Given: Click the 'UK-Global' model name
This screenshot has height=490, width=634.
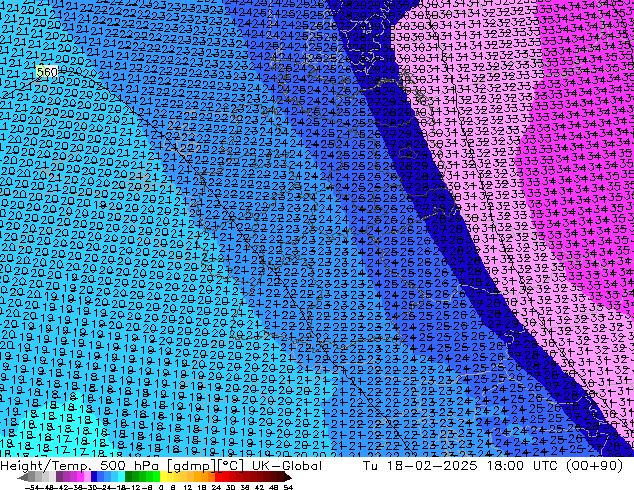Looking at the screenshot, I should [x=287, y=466].
